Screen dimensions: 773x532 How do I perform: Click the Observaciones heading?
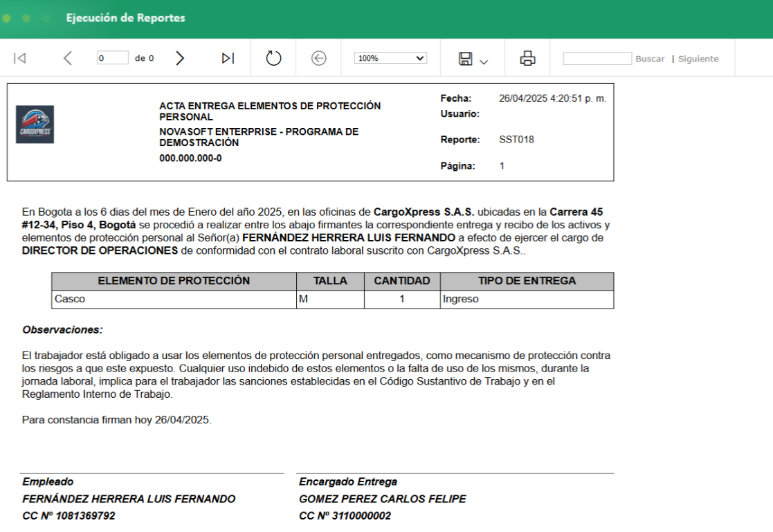pyautogui.click(x=62, y=330)
